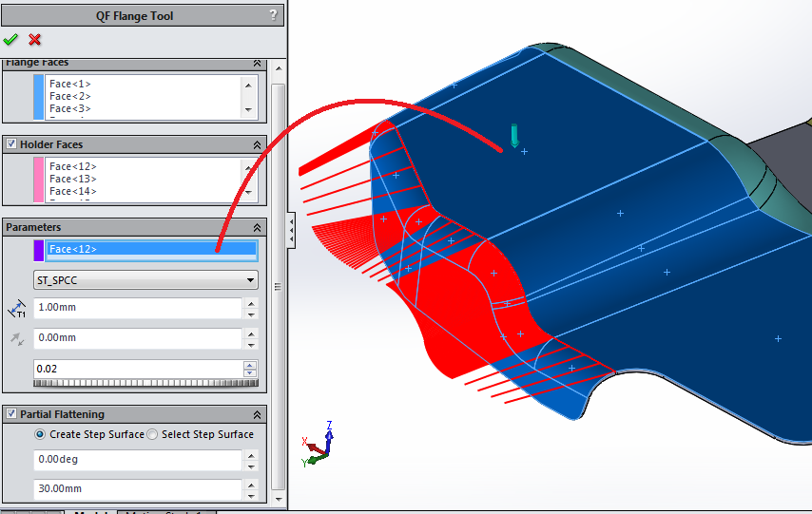Collapse the Parameters section
The image size is (812, 514).
[x=257, y=228]
